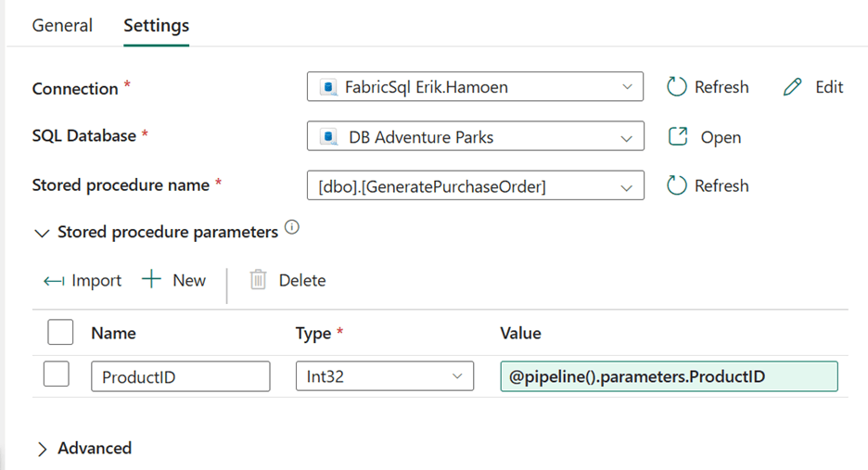The image size is (868, 470).
Task: Click the ProductID Name input field
Action: (180, 376)
